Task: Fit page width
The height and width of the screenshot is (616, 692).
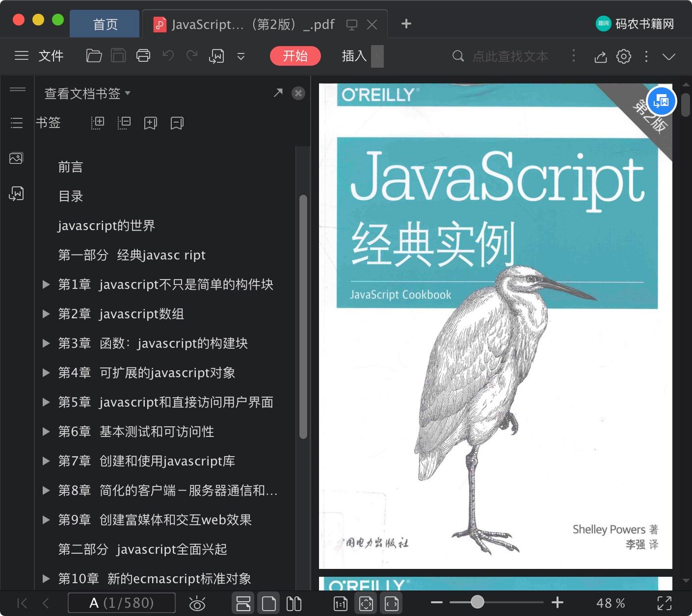Action: click(x=392, y=603)
